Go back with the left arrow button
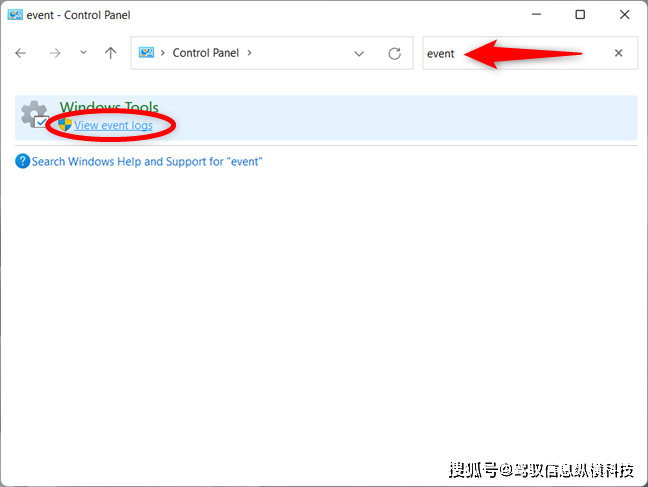The height and width of the screenshot is (487, 648). [21, 53]
